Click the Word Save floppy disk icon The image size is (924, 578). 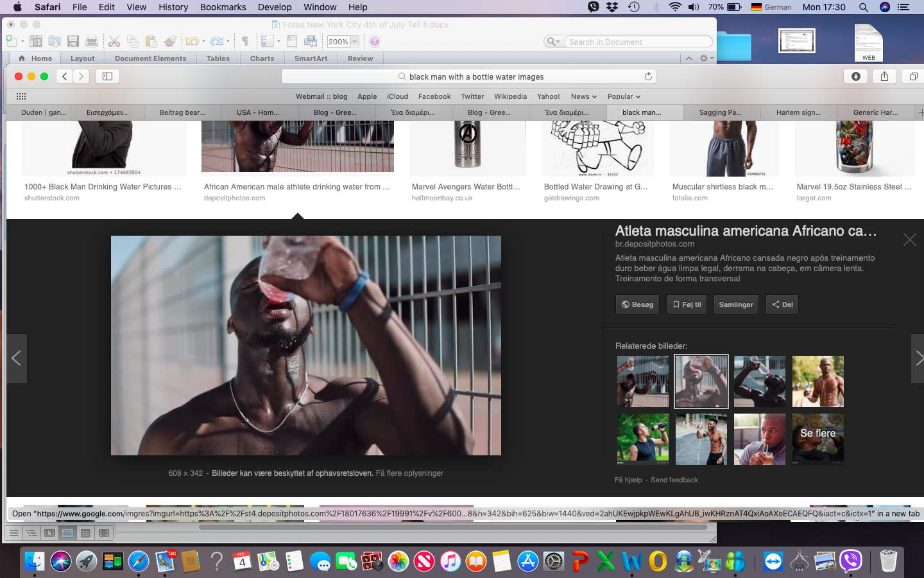click(73, 42)
